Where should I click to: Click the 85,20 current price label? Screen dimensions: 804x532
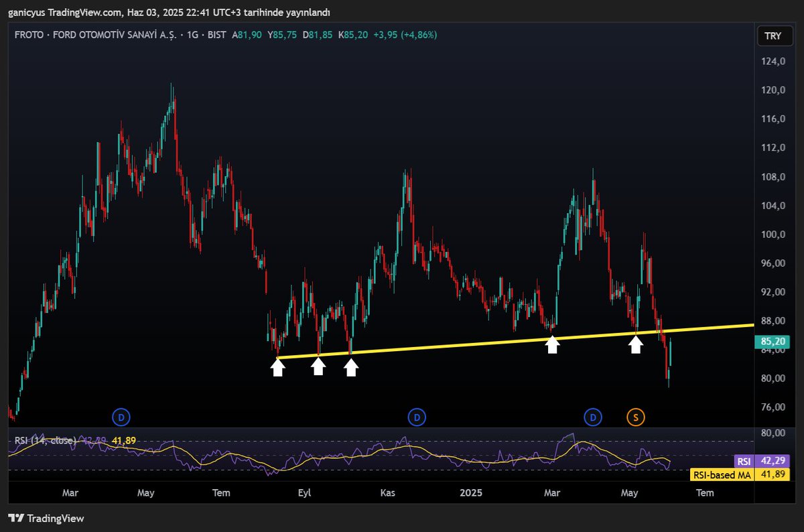tap(773, 342)
